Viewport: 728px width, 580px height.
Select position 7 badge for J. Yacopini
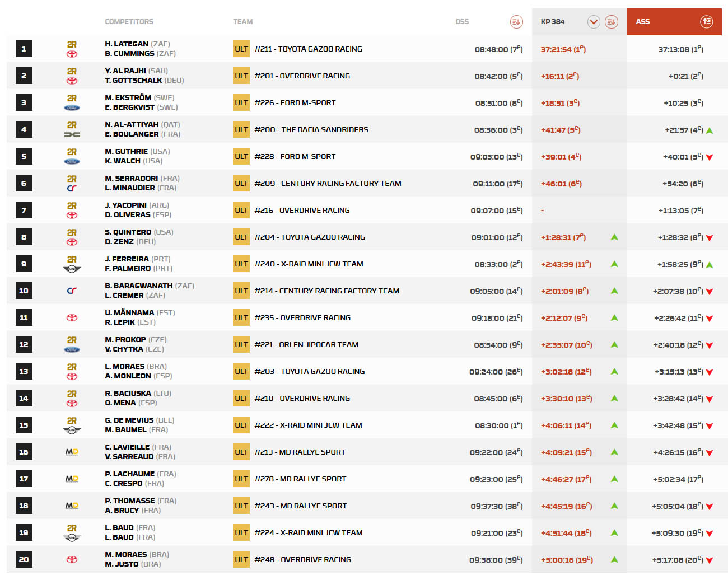pos(24,210)
